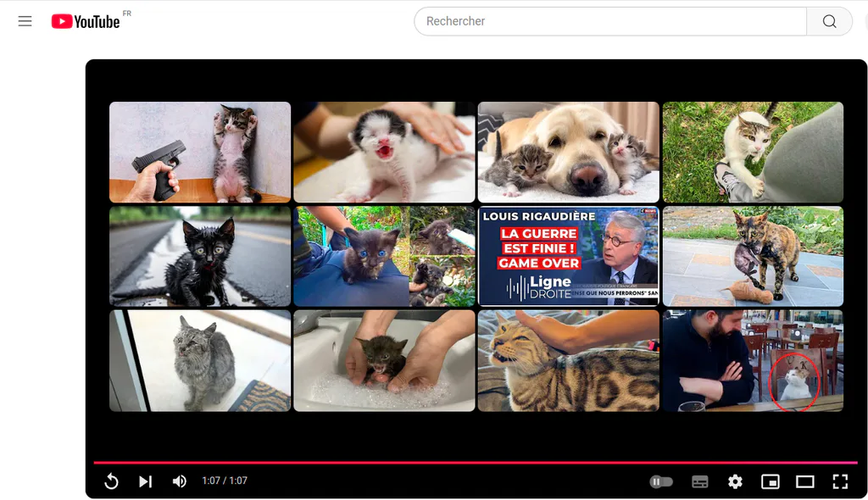The image size is (868, 500).
Task: Open the kitten and pistol video
Action: click(x=200, y=152)
